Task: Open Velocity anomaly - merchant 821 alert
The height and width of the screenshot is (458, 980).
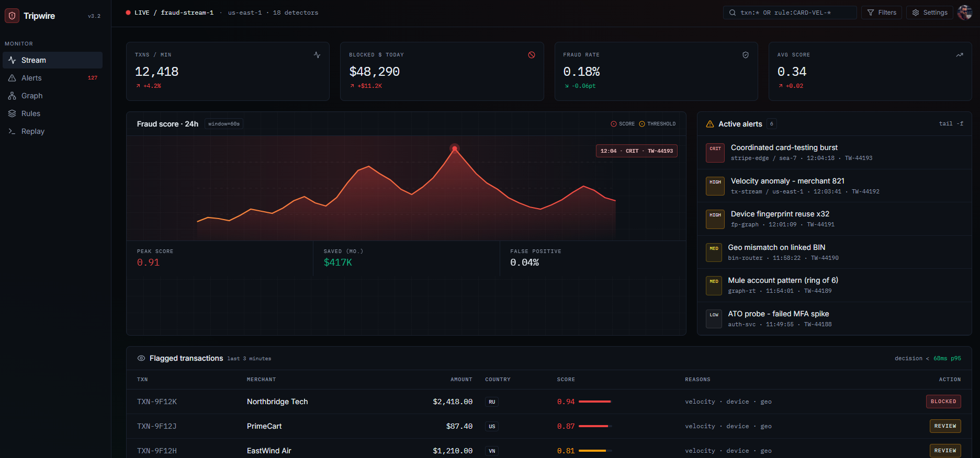Action: (x=835, y=186)
